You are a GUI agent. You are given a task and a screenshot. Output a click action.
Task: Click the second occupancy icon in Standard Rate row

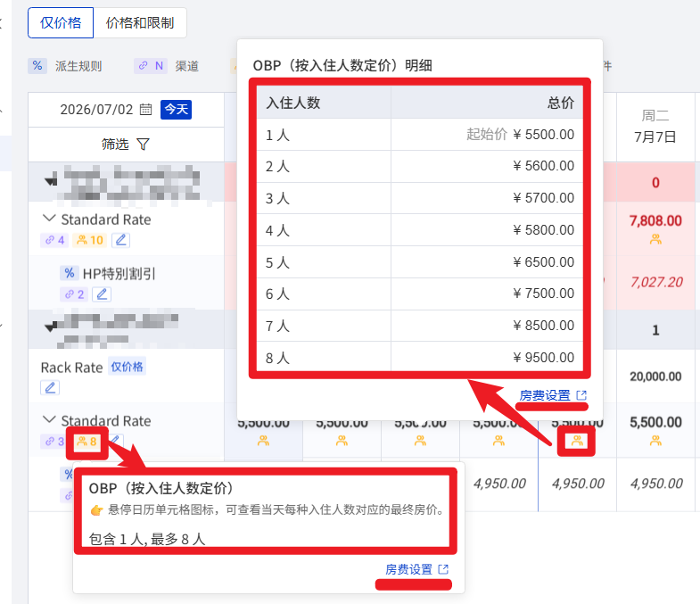tap(342, 442)
